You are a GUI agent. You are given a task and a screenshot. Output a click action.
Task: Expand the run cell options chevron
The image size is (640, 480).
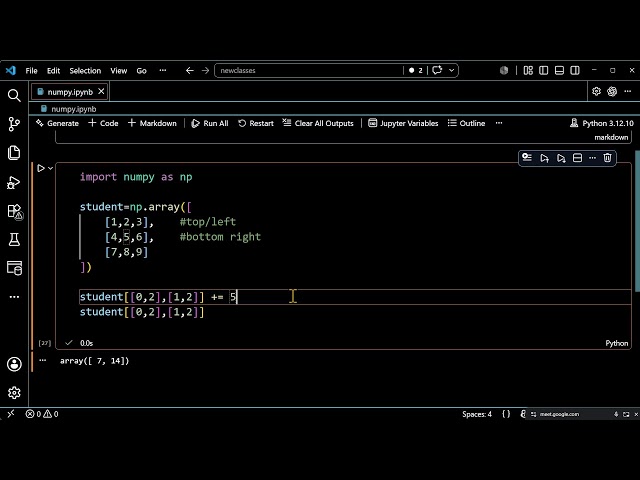click(51, 168)
